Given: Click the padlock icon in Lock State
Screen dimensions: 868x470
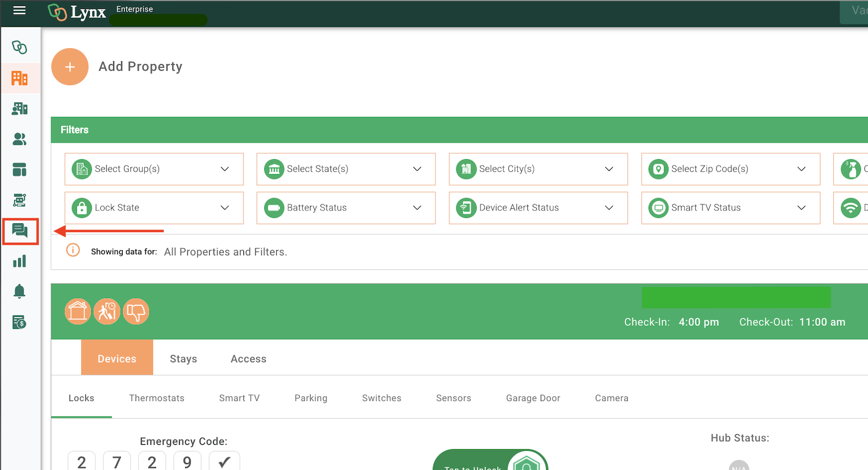Looking at the screenshot, I should tap(82, 208).
